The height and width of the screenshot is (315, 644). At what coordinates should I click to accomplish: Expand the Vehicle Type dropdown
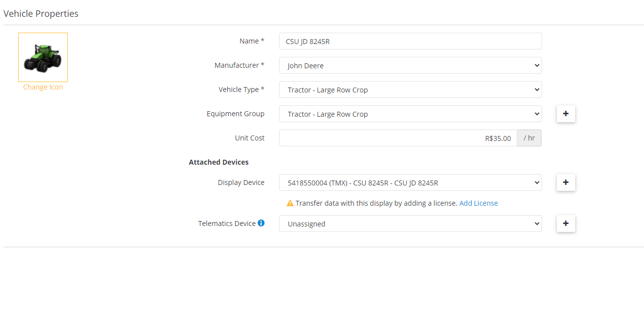(410, 90)
